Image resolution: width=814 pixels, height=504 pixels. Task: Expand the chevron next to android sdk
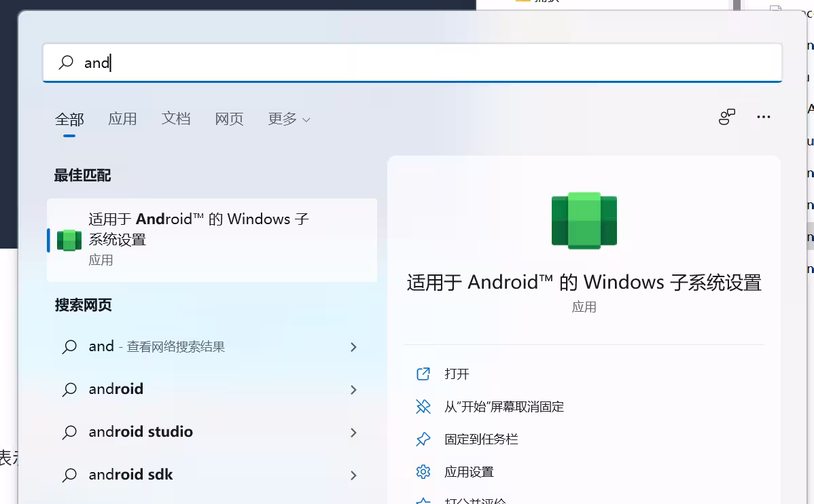tap(353, 475)
